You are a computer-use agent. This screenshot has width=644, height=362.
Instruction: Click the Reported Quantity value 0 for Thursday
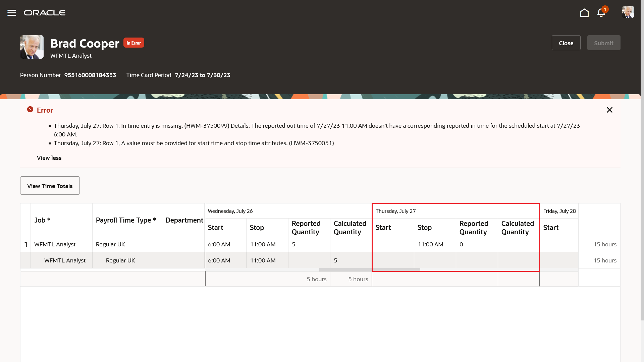coord(462,244)
